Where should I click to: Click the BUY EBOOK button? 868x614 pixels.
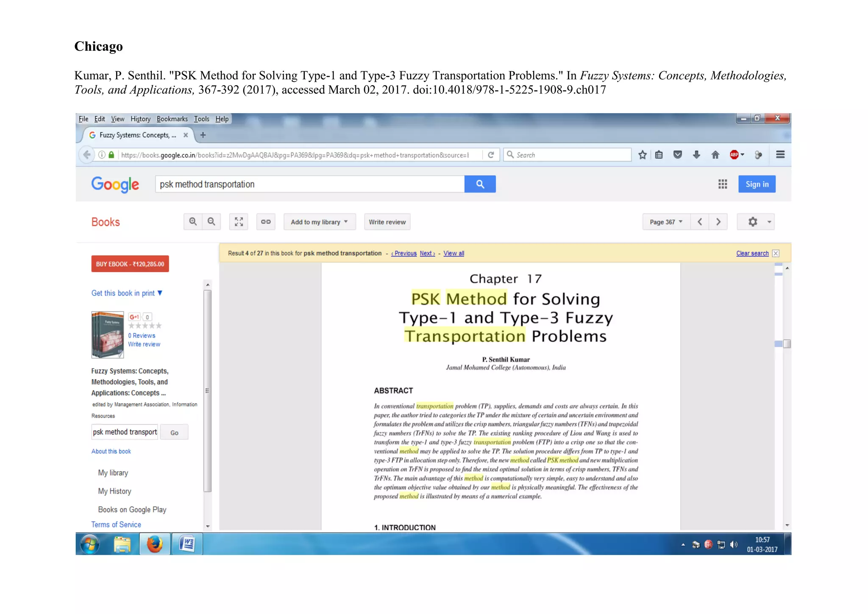click(x=130, y=264)
